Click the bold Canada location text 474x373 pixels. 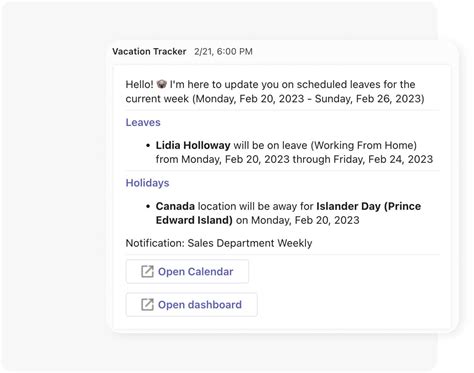tap(175, 206)
